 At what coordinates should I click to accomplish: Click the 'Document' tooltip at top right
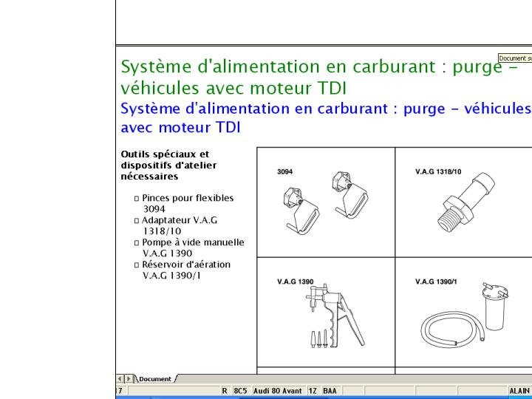point(515,58)
